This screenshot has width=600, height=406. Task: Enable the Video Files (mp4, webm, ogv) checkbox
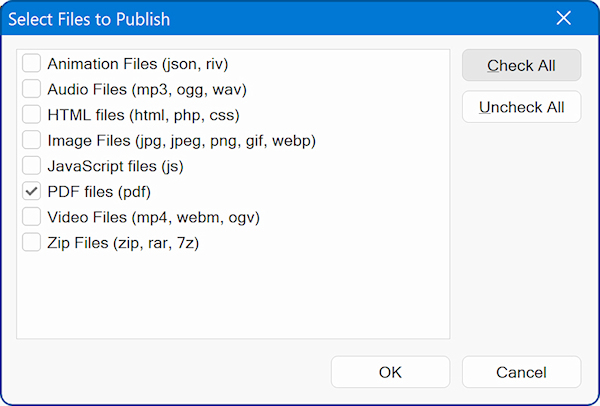tap(32, 217)
